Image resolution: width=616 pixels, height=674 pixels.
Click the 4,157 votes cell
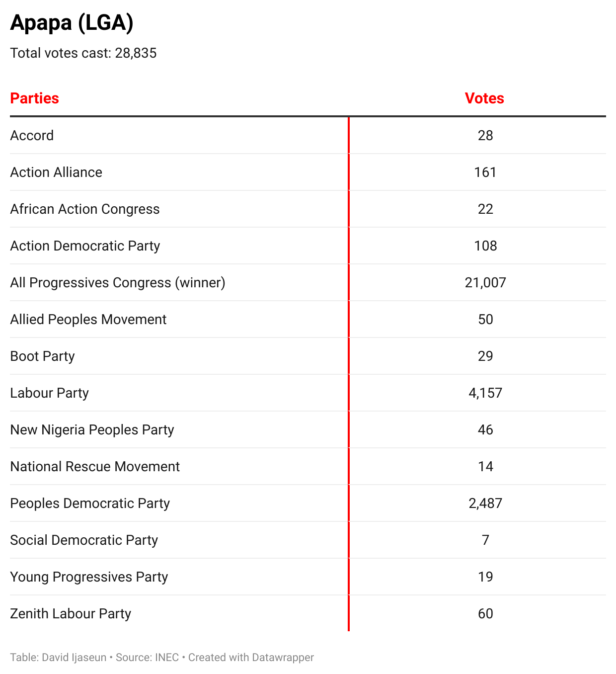(x=485, y=393)
